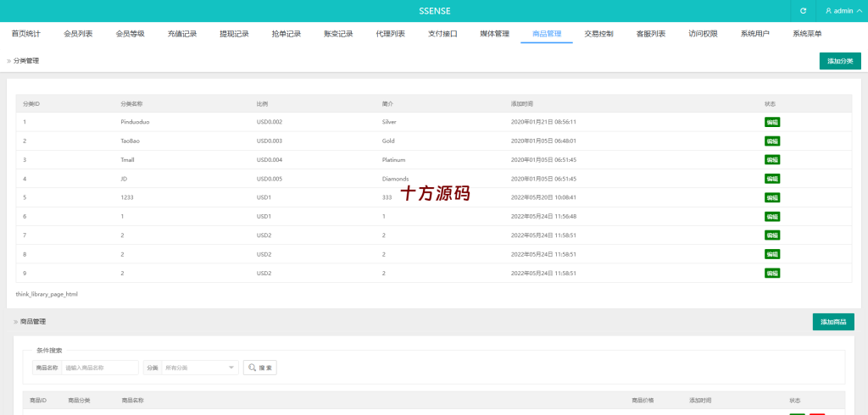Click the 添加时间 header in category table
The height and width of the screenshot is (415, 868).
522,104
